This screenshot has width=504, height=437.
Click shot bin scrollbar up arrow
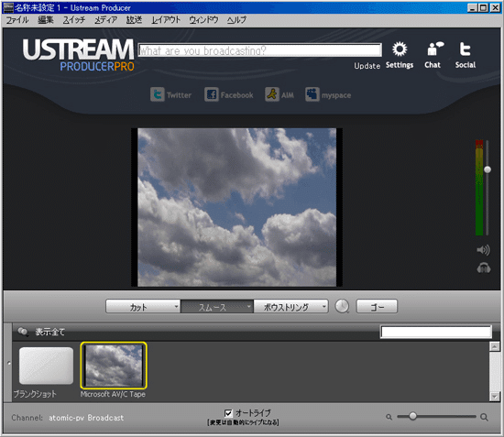494,346
